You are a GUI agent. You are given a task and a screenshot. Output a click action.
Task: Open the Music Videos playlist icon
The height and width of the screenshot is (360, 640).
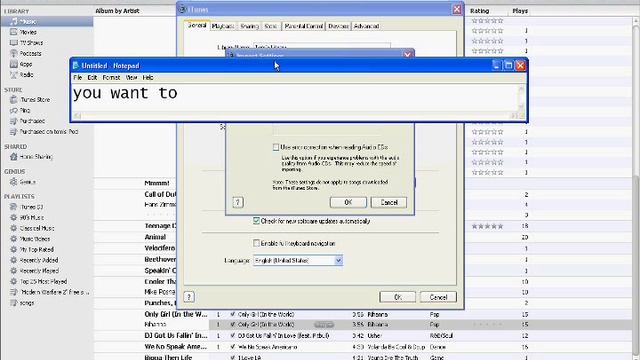[14, 239]
